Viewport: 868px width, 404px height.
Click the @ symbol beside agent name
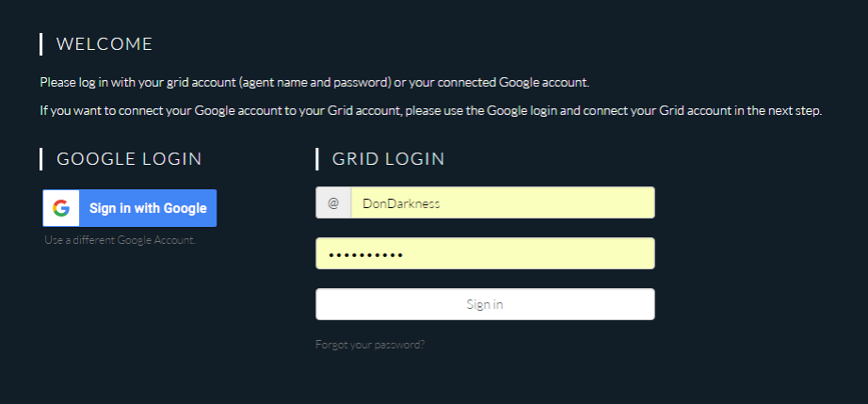333,202
